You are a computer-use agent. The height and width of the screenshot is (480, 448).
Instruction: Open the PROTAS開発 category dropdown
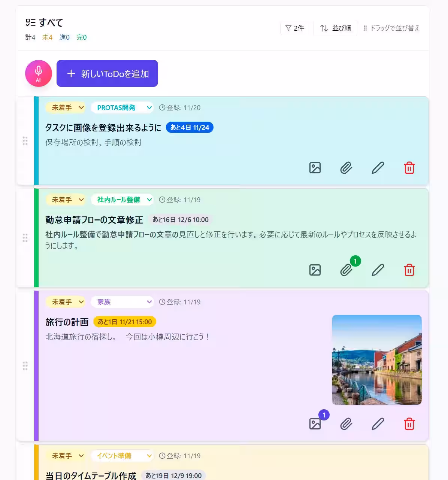[122, 107]
